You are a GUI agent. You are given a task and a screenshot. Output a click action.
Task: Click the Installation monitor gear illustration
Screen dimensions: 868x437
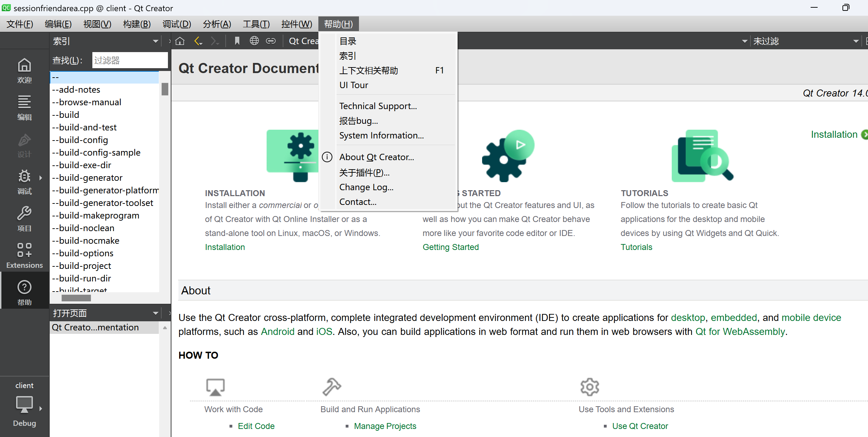[292, 156]
